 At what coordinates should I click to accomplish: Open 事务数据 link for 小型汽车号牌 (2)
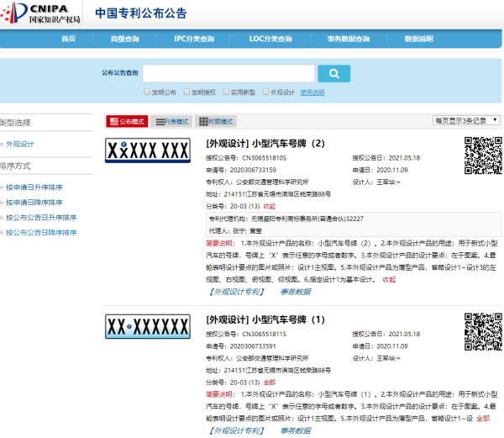(296, 292)
